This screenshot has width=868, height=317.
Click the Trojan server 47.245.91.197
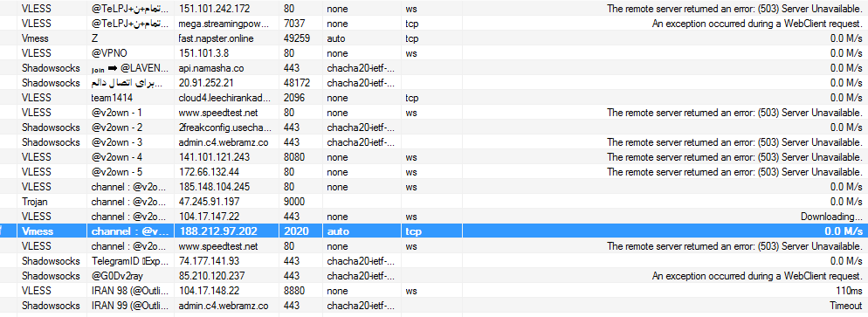point(434,202)
